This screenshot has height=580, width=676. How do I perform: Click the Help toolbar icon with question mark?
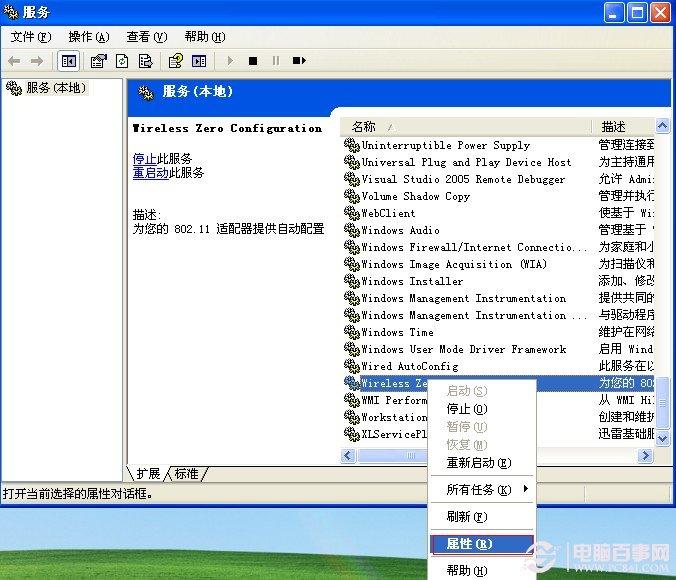pos(175,61)
